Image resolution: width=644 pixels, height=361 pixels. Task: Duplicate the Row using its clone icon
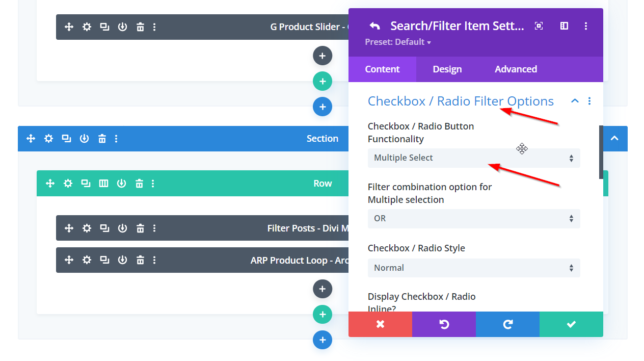tap(86, 184)
